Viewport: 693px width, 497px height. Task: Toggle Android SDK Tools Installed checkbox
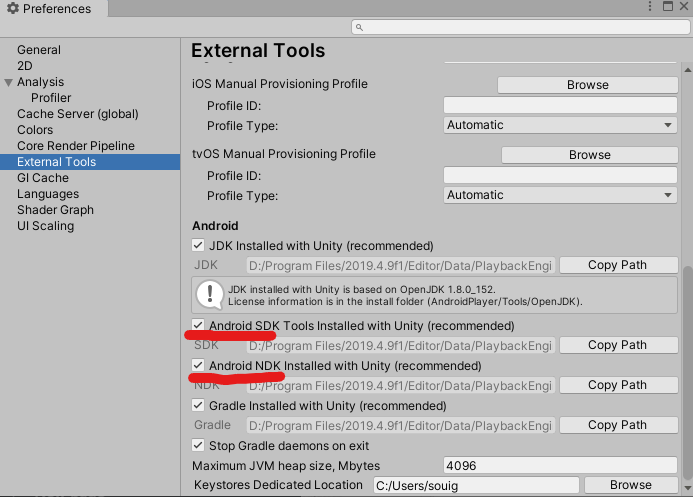click(x=198, y=325)
